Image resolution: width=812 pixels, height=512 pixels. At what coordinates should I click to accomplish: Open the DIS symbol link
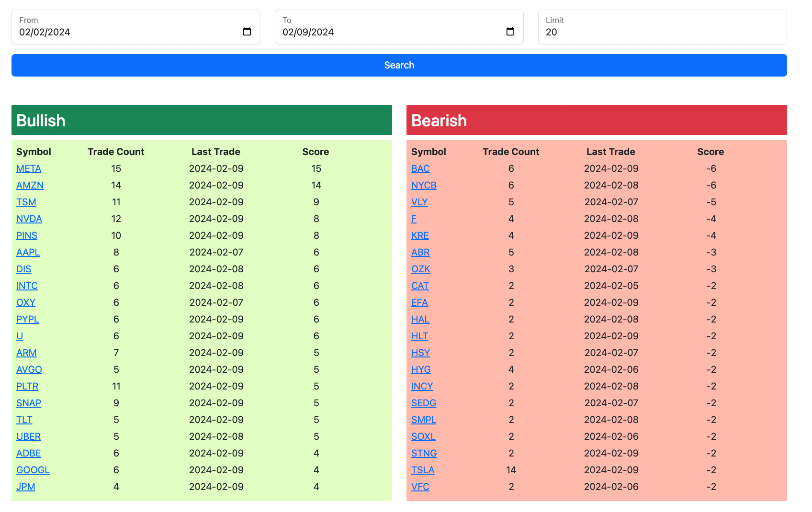(x=24, y=269)
